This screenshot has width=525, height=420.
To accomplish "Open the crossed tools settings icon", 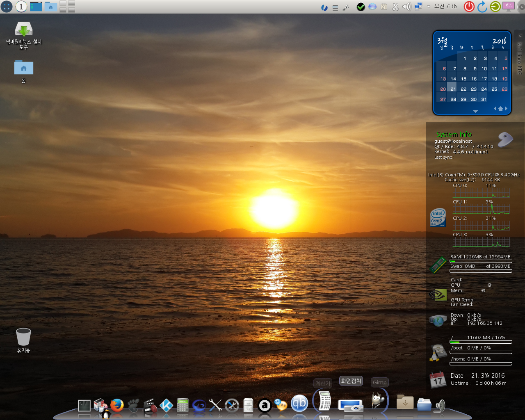I will pos(215,405).
